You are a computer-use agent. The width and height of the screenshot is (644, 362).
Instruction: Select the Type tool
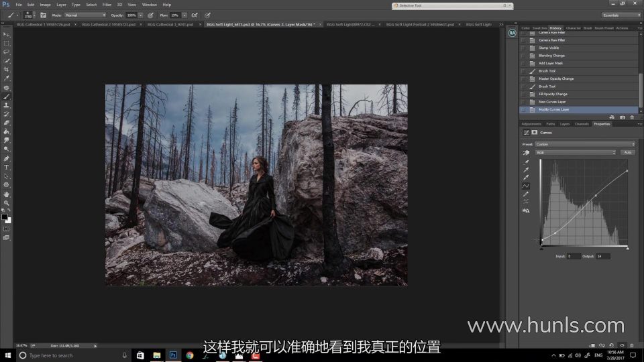point(6,168)
